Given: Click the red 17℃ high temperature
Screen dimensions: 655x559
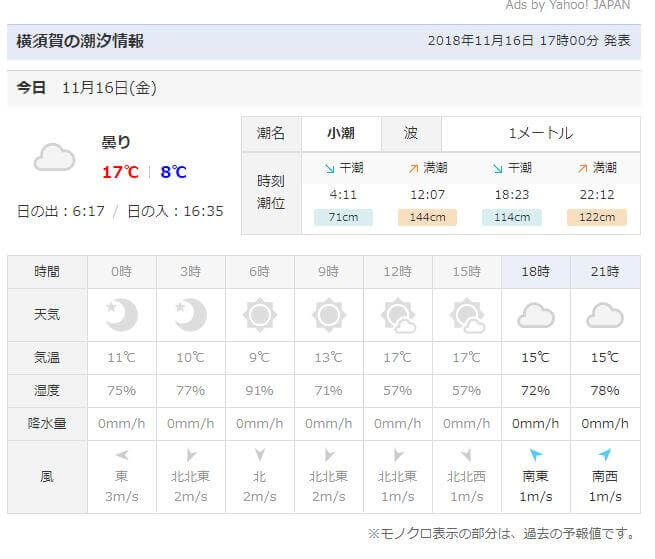Looking at the screenshot, I should (120, 172).
